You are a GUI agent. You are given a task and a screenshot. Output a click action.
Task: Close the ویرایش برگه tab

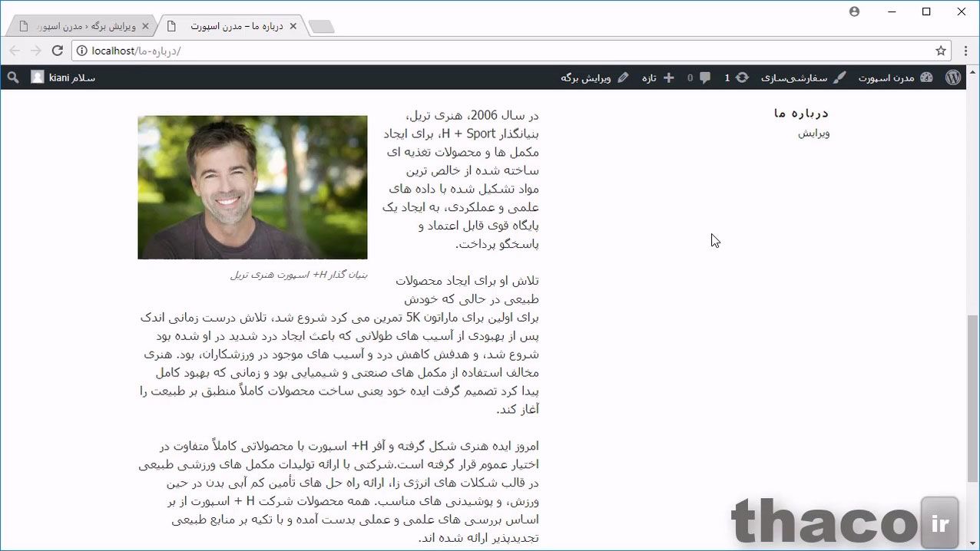pyautogui.click(x=146, y=26)
